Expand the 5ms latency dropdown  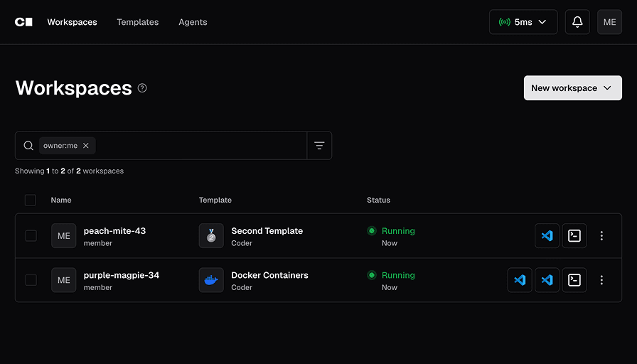523,22
